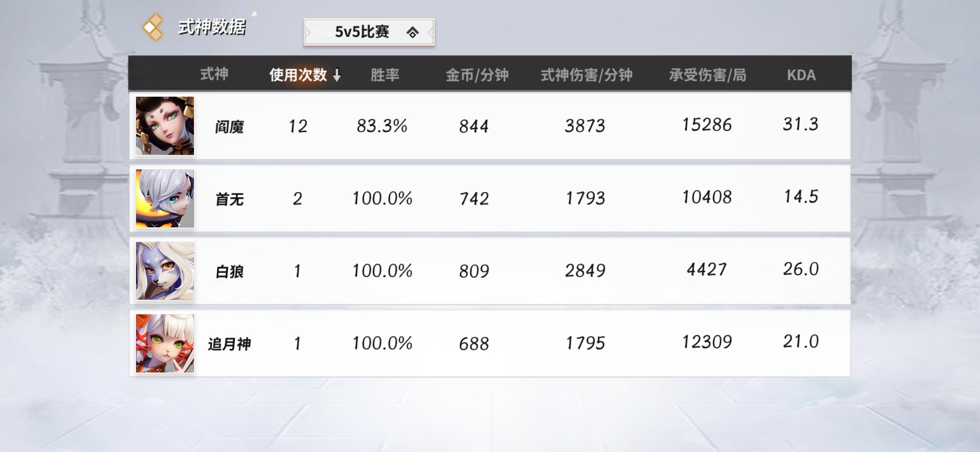The image size is (980, 452).
Task: Sort by 使用次数 column header
Action: coord(298,75)
